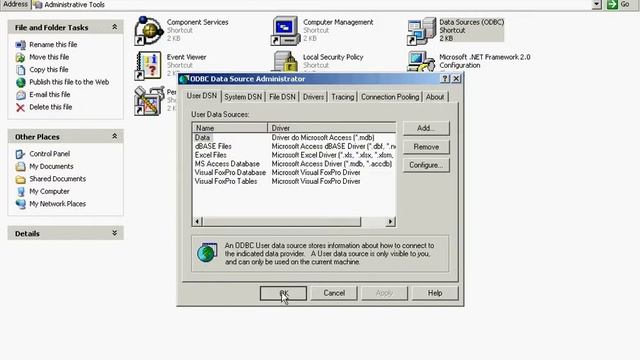Click the horizontal scrollbar thumb in the list
Image resolution: width=640 pixels, height=360 pixels.
pyautogui.click(x=282, y=222)
